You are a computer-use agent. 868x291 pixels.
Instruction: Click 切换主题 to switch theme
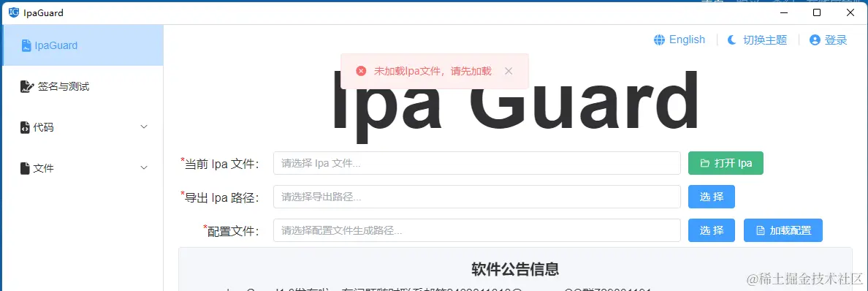pyautogui.click(x=764, y=40)
